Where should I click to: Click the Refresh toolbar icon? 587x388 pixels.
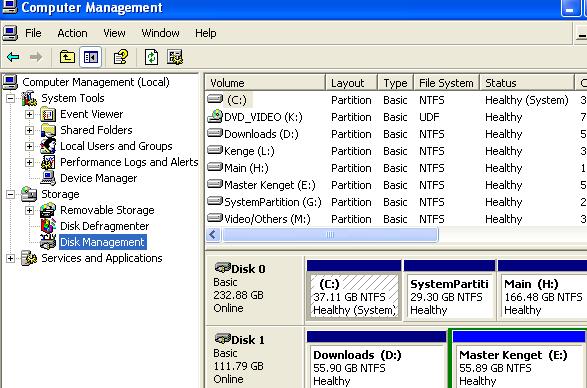tap(151, 57)
